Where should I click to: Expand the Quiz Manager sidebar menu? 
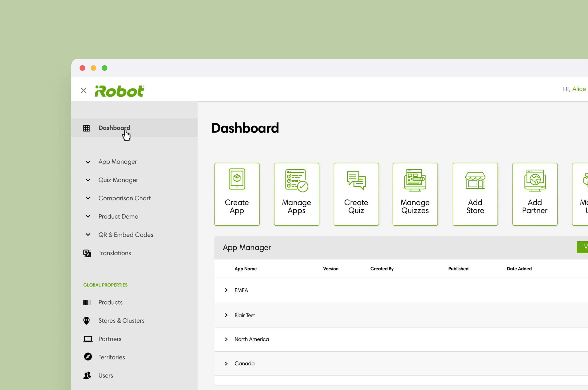point(88,180)
